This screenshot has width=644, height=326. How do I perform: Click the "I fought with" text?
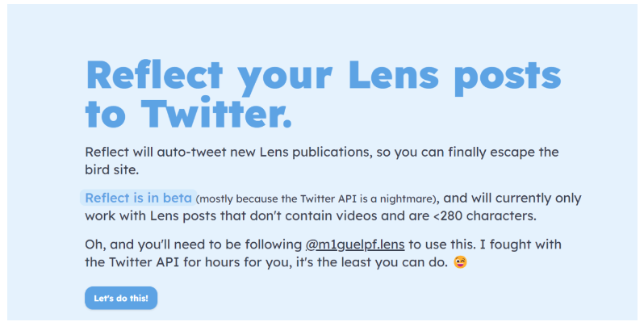(x=521, y=245)
